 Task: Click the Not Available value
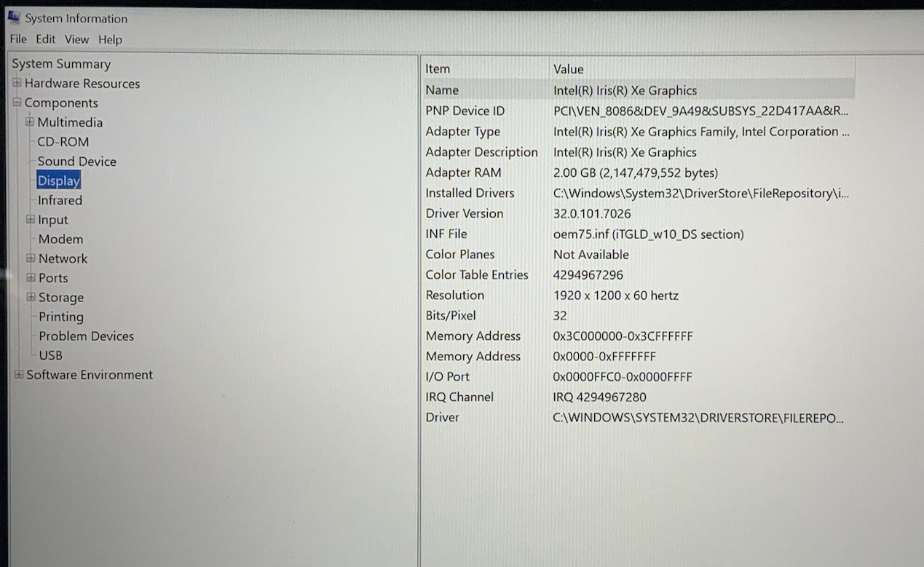[591, 254]
